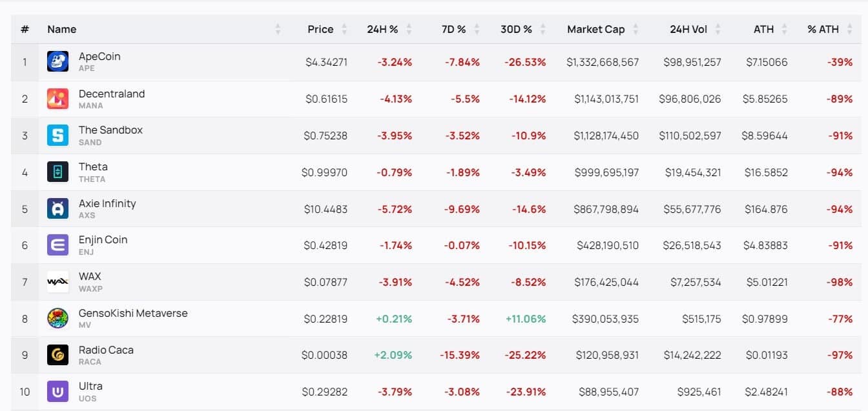Click the Market Cap column header label
Image resolution: width=868 pixels, height=411 pixels.
(x=595, y=29)
